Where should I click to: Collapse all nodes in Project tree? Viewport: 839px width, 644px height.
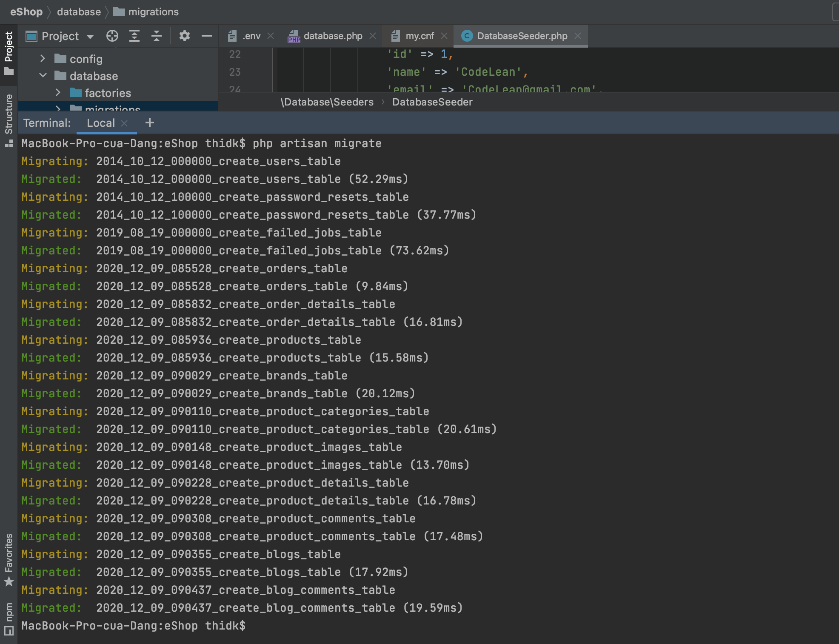click(156, 36)
